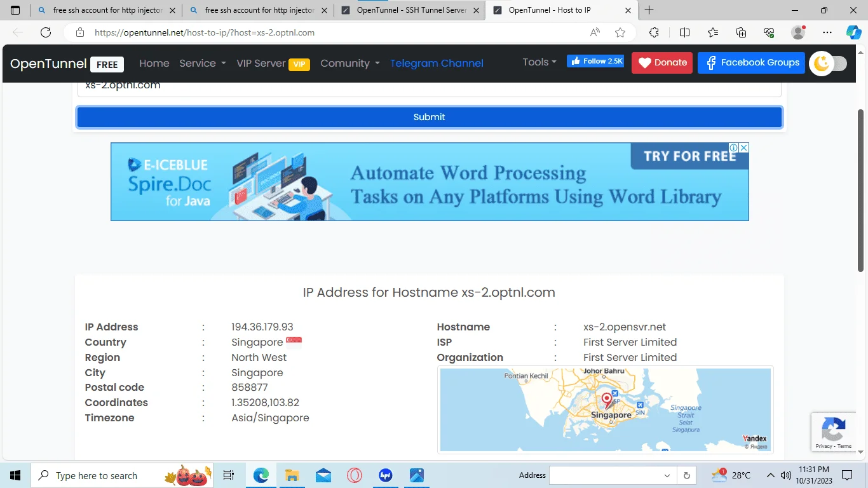
Task: Launch Opera browser from the taskbar
Action: point(355,475)
